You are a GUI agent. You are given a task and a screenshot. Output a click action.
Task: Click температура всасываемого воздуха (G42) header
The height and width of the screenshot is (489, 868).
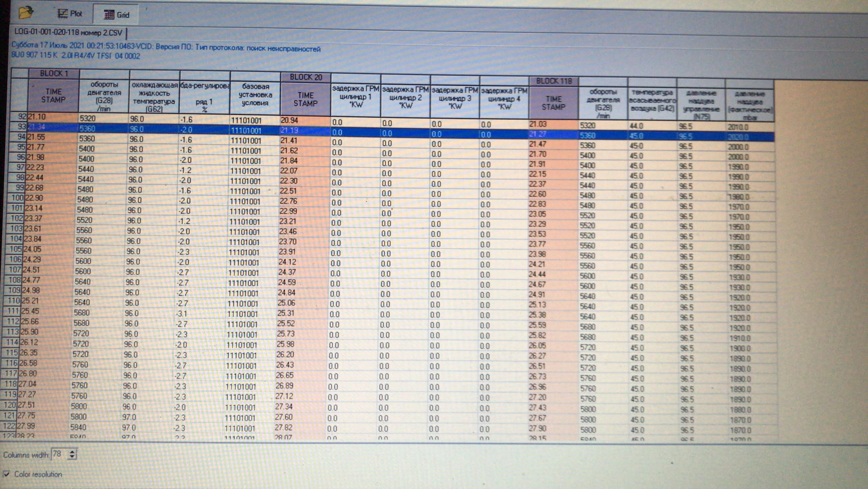652,100
